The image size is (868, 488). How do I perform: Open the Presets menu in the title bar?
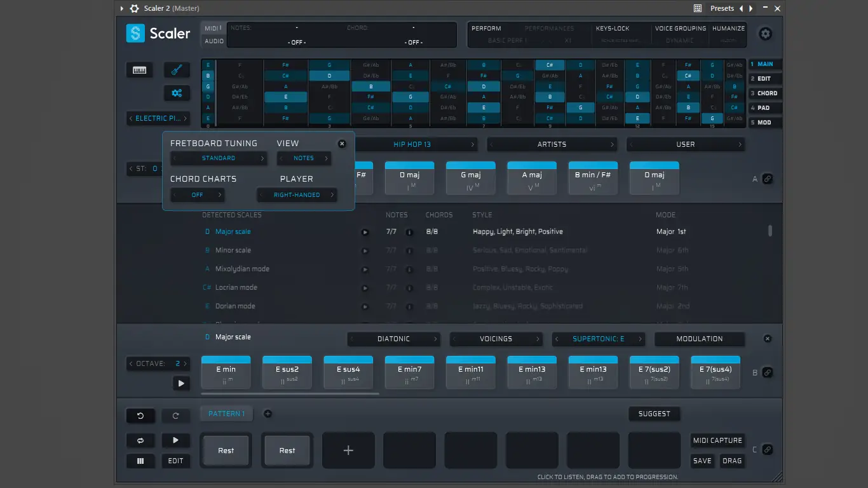[x=722, y=8]
